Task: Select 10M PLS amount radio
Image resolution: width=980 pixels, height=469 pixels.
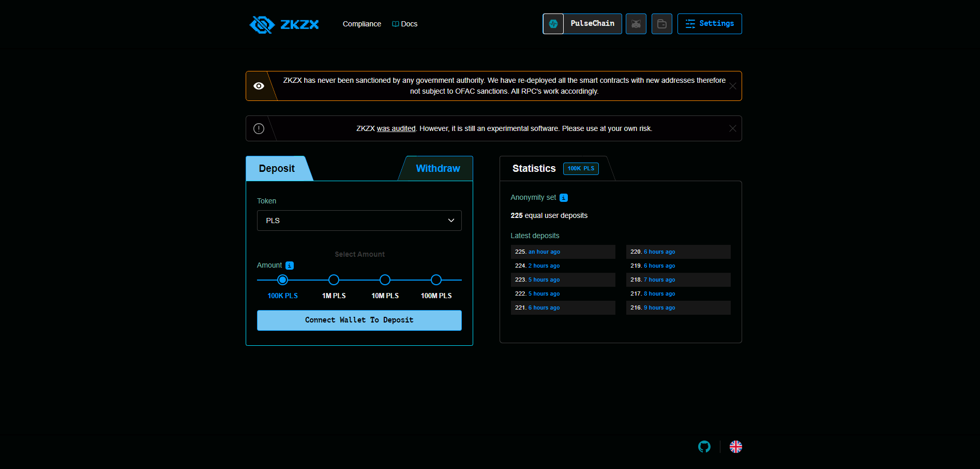Action: click(385, 280)
